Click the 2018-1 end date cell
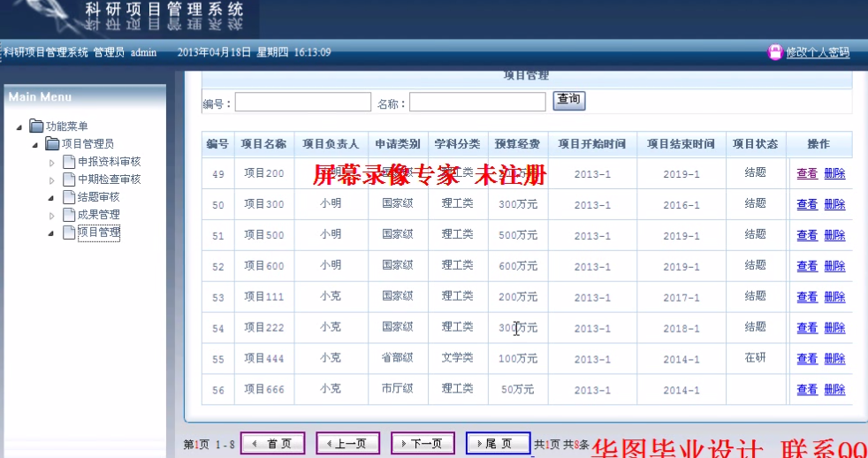The image size is (868, 458). [x=681, y=329]
